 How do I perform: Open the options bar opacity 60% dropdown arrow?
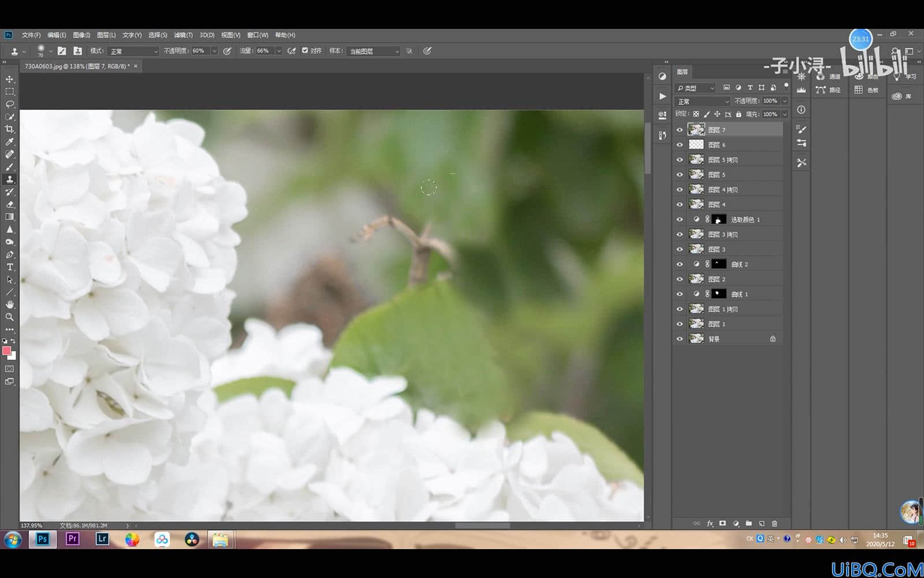(214, 51)
